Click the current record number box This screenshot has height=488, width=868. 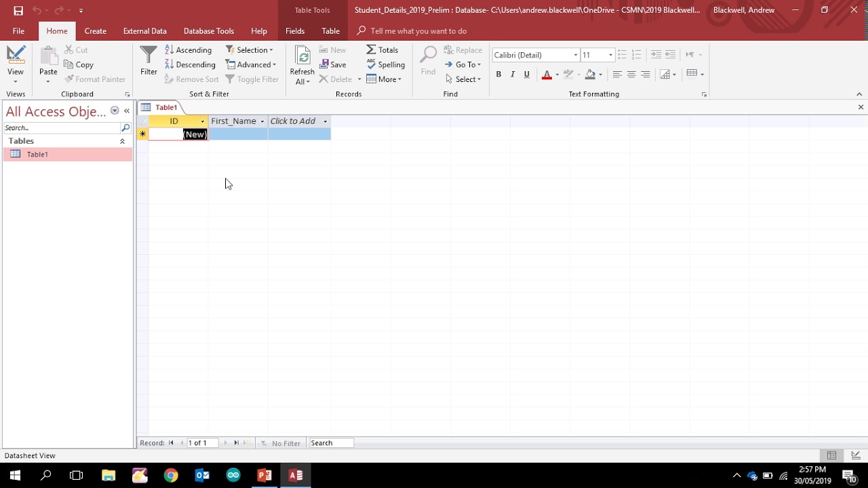coord(202,443)
